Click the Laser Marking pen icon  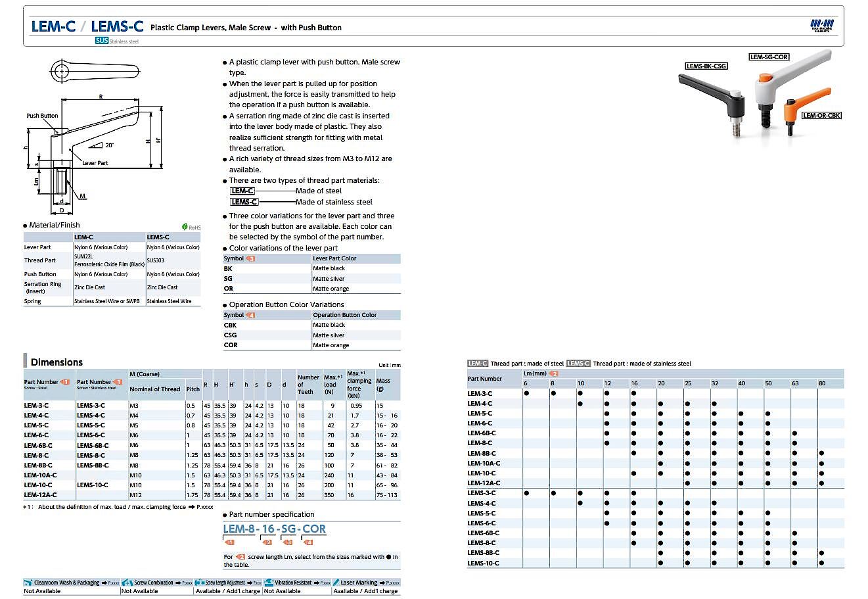tap(335, 583)
